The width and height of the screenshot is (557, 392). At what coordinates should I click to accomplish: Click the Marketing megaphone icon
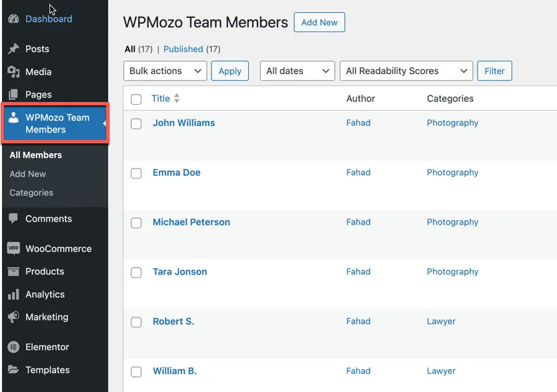click(x=13, y=317)
